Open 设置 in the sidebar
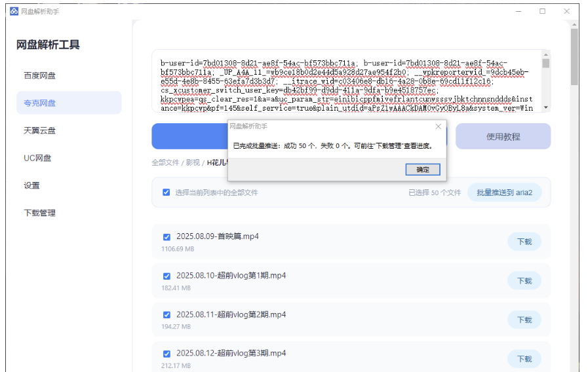 (x=32, y=185)
